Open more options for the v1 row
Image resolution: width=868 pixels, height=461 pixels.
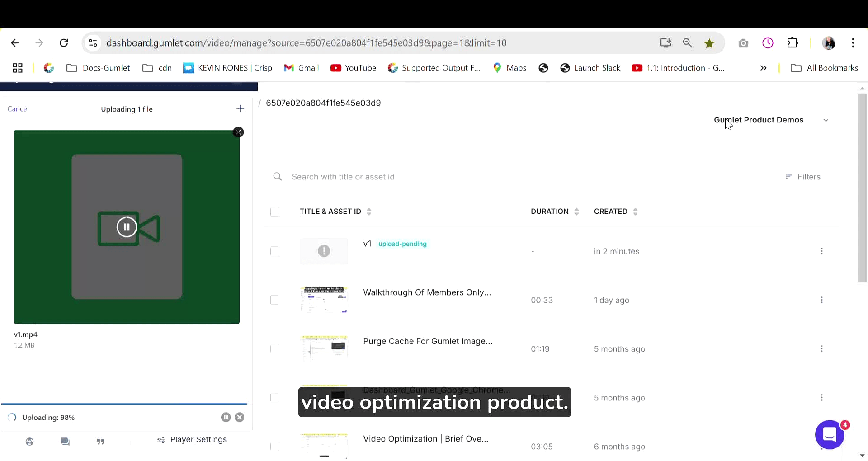pos(821,251)
